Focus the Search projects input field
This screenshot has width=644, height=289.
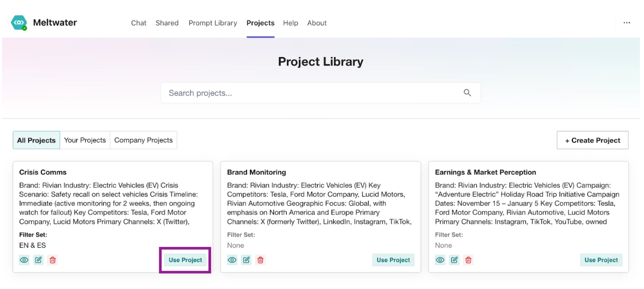coord(320,93)
